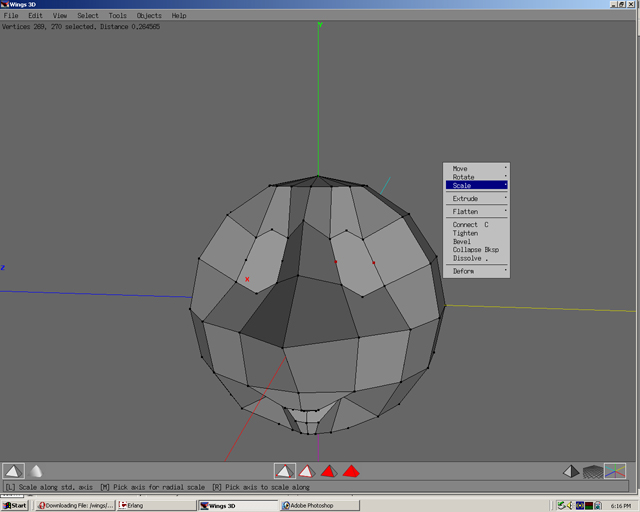The width and height of the screenshot is (640, 512).
Task: Switch to body selection mode icon
Action: point(351,471)
